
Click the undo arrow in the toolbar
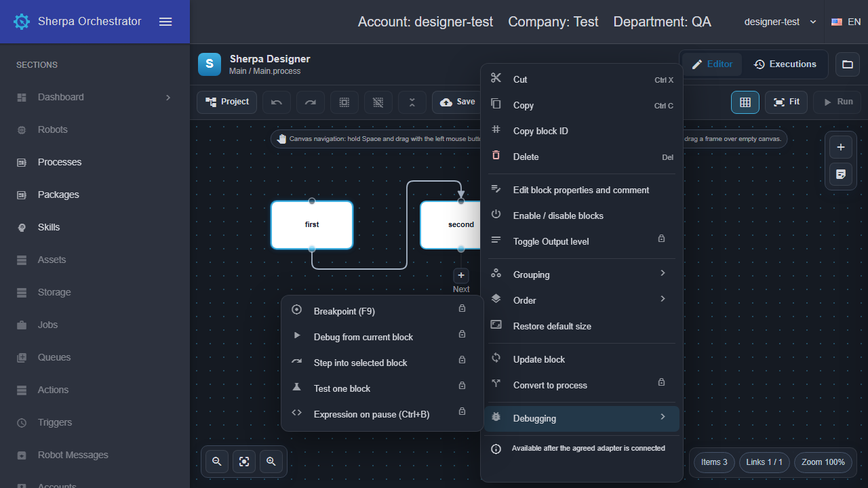[x=277, y=102]
